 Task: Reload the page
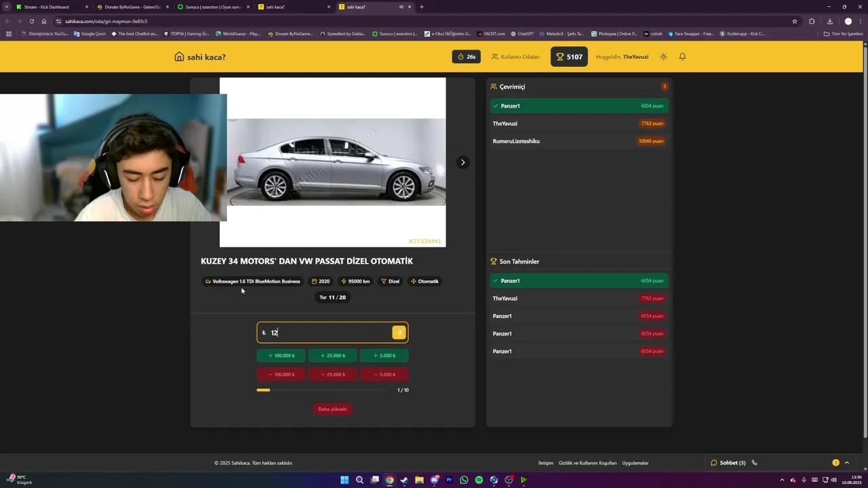point(31,21)
